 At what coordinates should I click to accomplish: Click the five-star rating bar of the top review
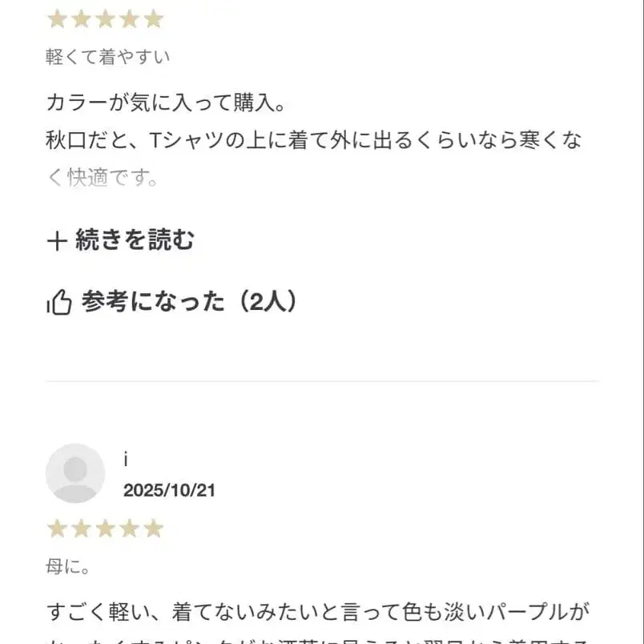103,18
